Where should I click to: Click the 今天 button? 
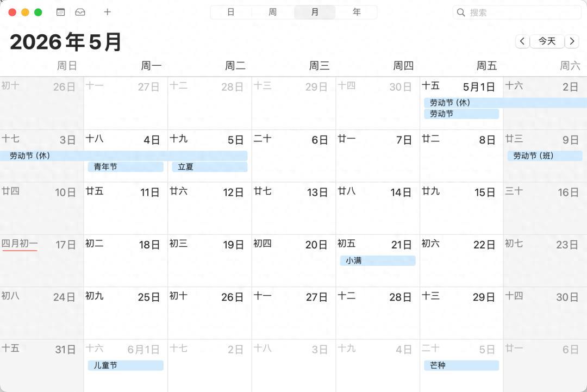click(547, 41)
